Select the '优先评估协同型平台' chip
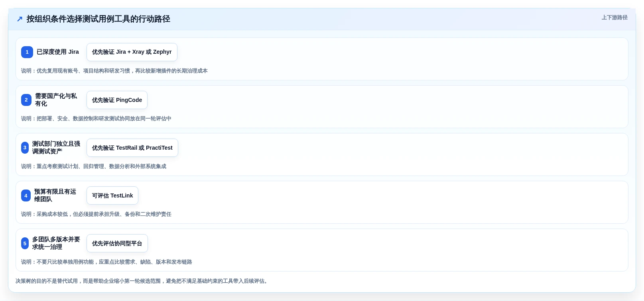This screenshot has height=301, width=644. pos(117,243)
